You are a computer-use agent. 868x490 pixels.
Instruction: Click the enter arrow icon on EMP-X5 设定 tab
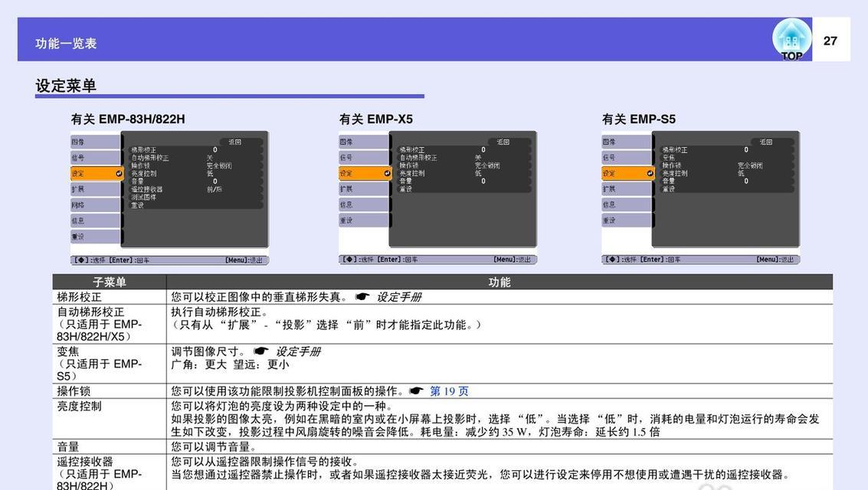click(x=387, y=174)
